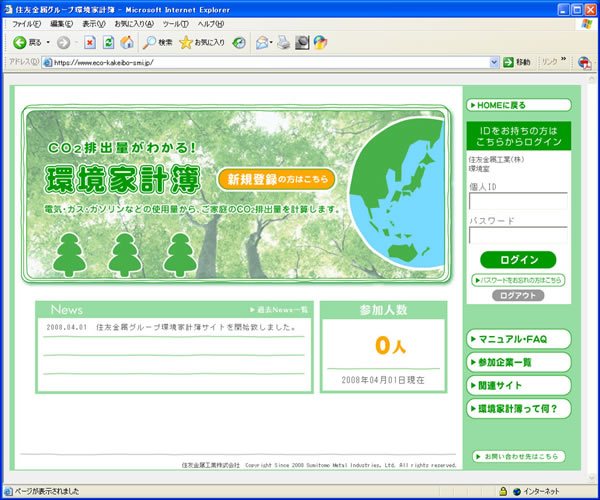Image resolution: width=600 pixels, height=500 pixels.
Task: Click the 過去News一覧 link
Action: [279, 309]
